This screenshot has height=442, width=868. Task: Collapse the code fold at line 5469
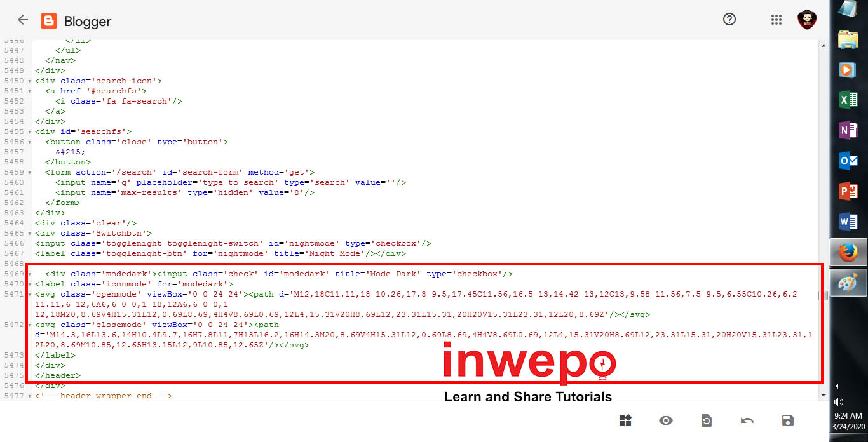[x=30, y=274]
